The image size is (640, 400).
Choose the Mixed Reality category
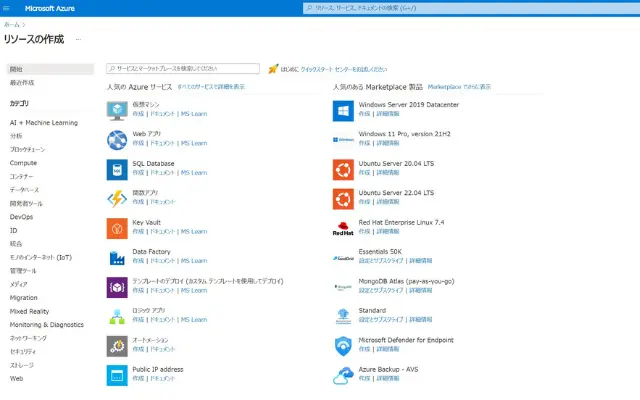click(29, 311)
